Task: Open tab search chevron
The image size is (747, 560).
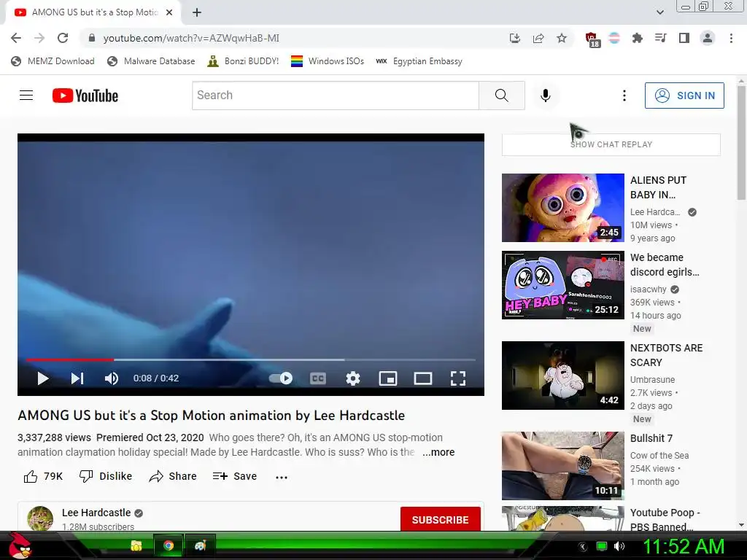Action: (x=659, y=12)
